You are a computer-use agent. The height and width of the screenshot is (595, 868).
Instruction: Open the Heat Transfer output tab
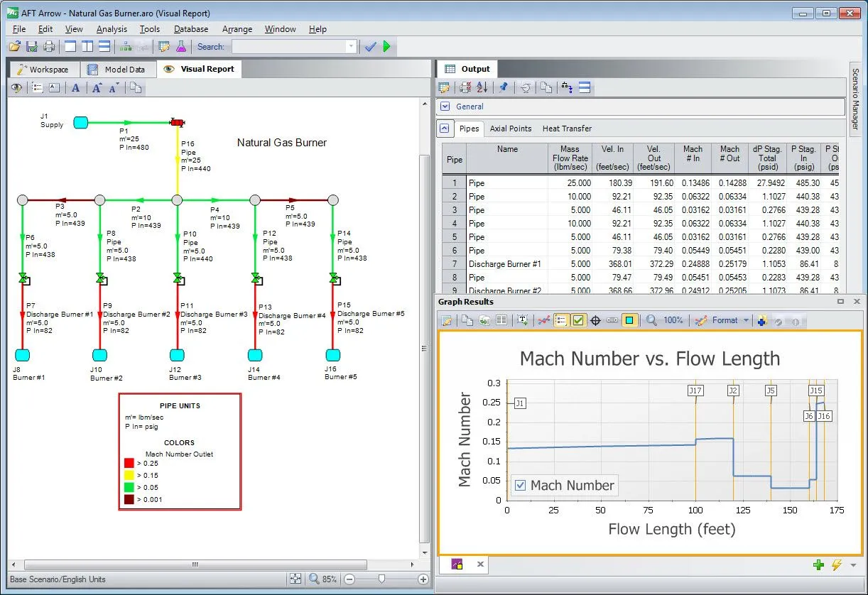coord(566,129)
